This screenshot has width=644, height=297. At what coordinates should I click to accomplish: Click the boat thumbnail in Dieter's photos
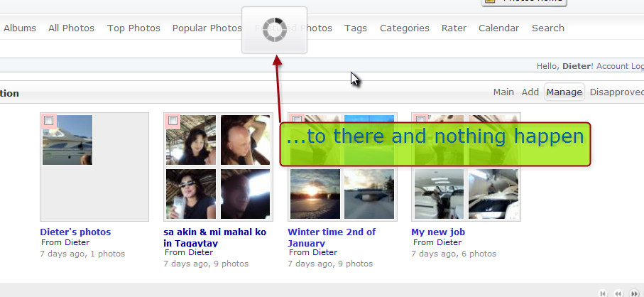click(67, 140)
